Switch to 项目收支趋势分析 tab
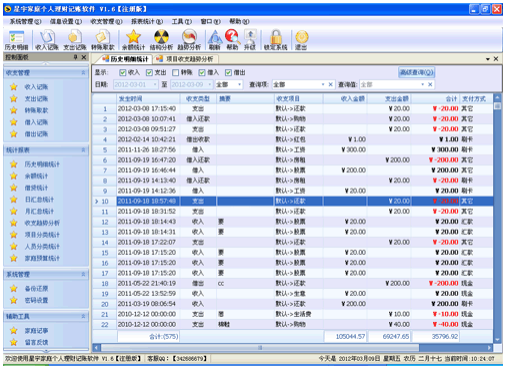505x368 pixels. (186, 59)
